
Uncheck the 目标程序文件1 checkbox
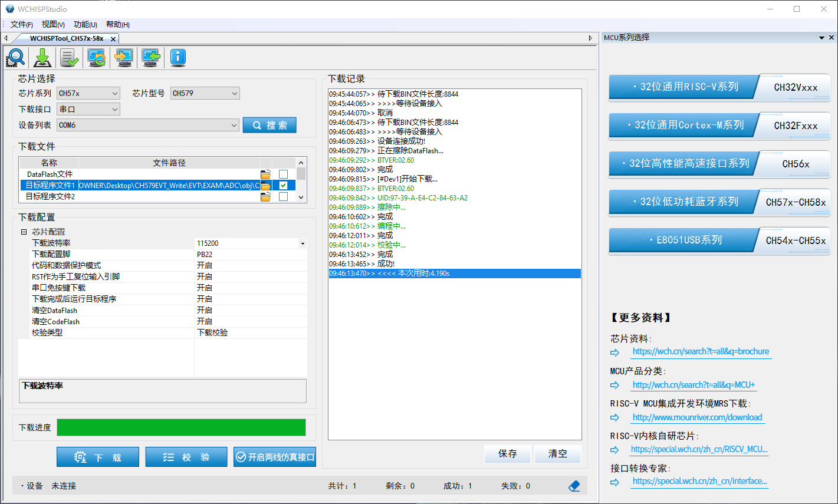tap(283, 185)
